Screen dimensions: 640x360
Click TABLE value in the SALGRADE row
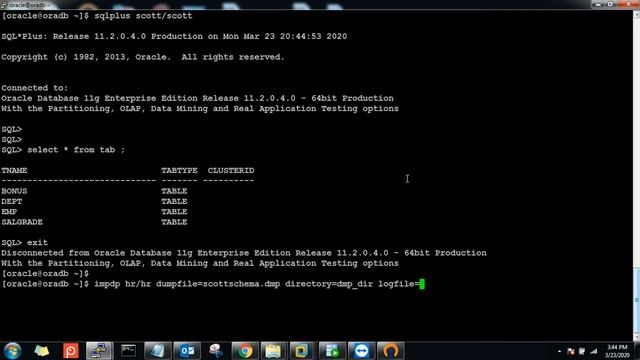174,222
